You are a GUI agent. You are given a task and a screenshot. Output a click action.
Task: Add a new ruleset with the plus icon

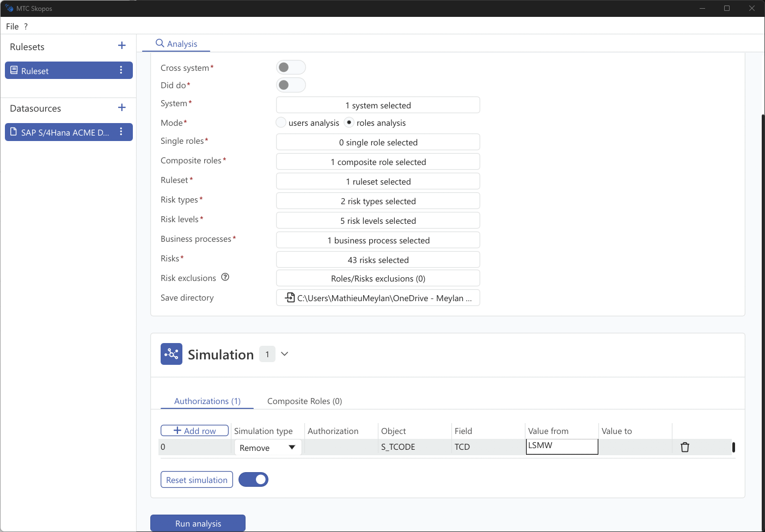(x=121, y=46)
